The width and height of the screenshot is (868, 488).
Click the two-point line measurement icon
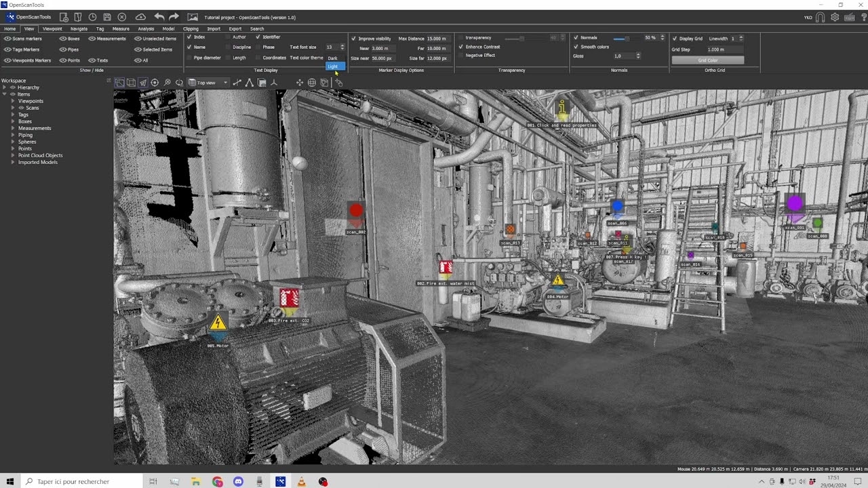click(237, 83)
